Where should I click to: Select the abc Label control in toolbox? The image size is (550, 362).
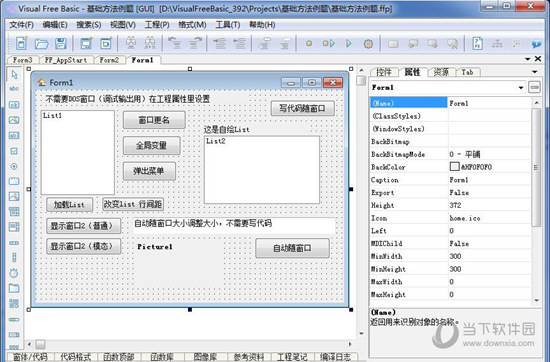click(x=14, y=89)
